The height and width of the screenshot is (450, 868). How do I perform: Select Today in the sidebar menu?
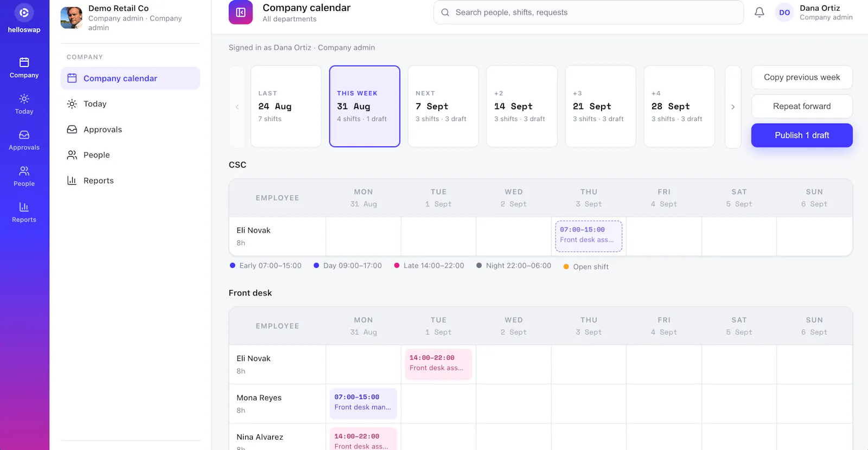coord(130,104)
